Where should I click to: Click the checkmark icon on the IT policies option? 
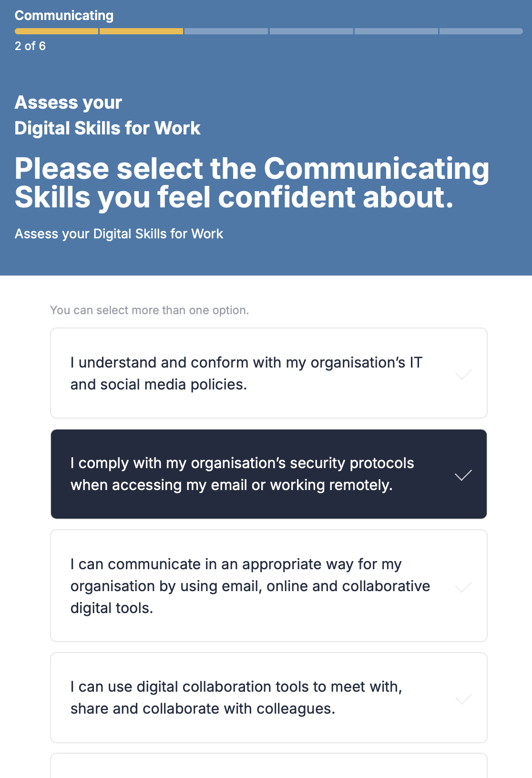coord(463,374)
